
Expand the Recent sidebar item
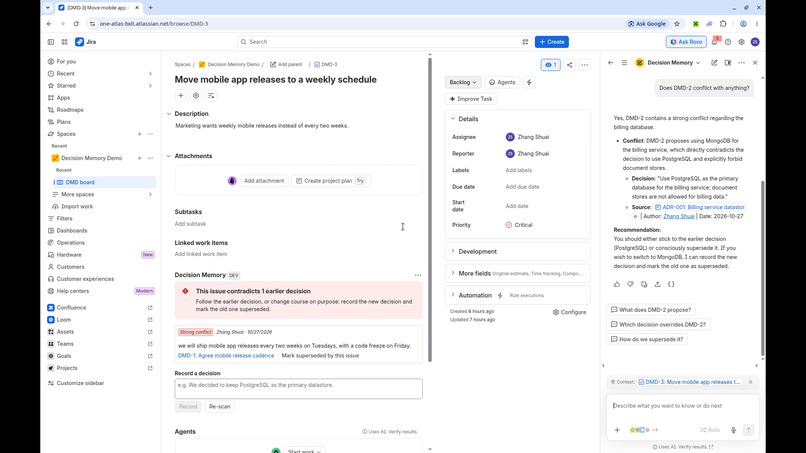click(x=150, y=74)
